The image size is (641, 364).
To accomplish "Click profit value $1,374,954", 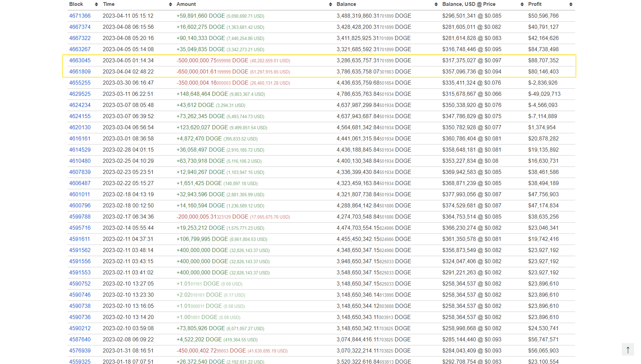I will click(x=542, y=127).
